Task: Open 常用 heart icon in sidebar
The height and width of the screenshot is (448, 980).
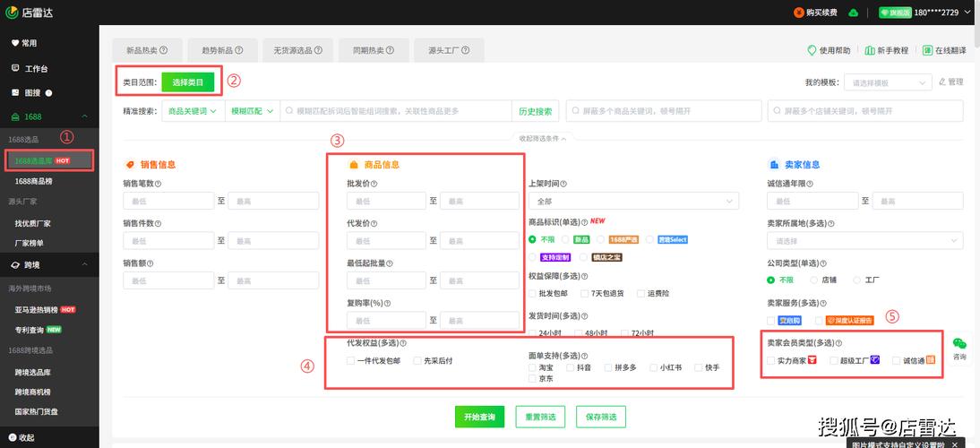Action: pyautogui.click(x=15, y=43)
